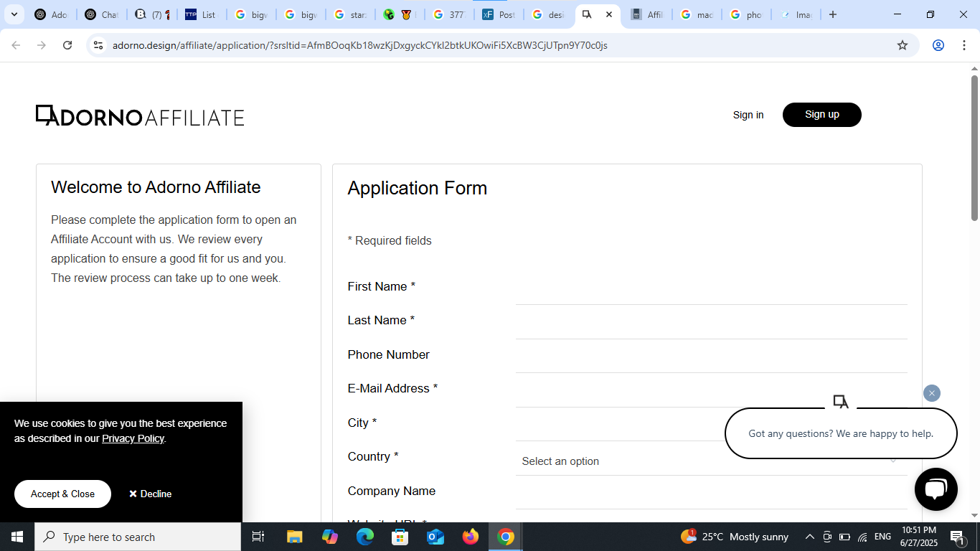Click the First Name input field
Screen dimensions: 980x551
[711, 289]
